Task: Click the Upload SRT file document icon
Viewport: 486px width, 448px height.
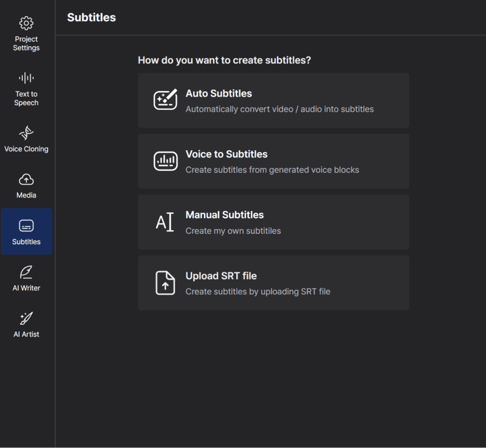Action: click(165, 283)
